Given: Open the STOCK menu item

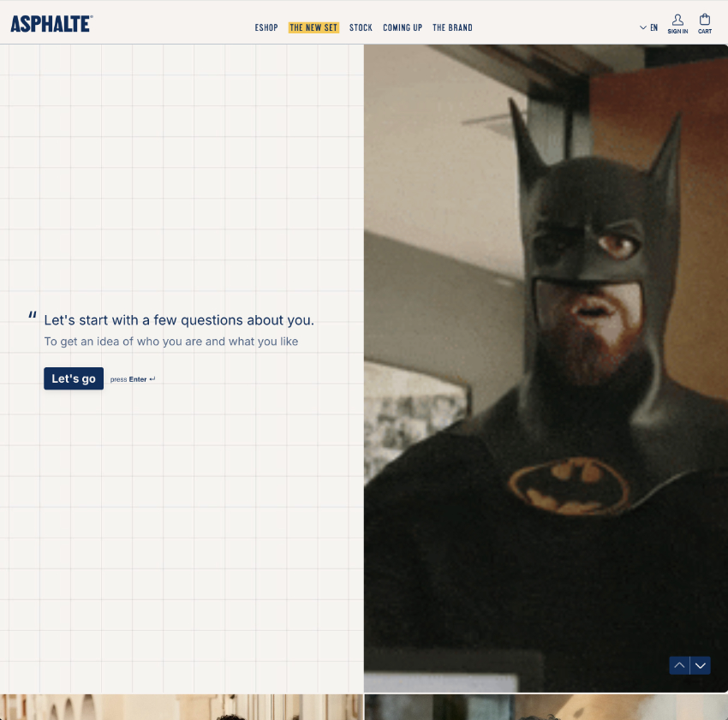Looking at the screenshot, I should tap(361, 28).
